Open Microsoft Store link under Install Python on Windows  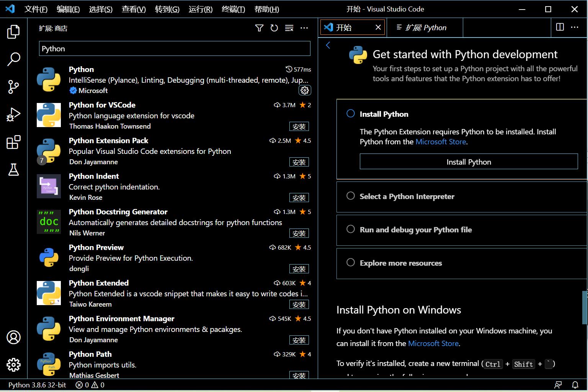pyautogui.click(x=433, y=343)
